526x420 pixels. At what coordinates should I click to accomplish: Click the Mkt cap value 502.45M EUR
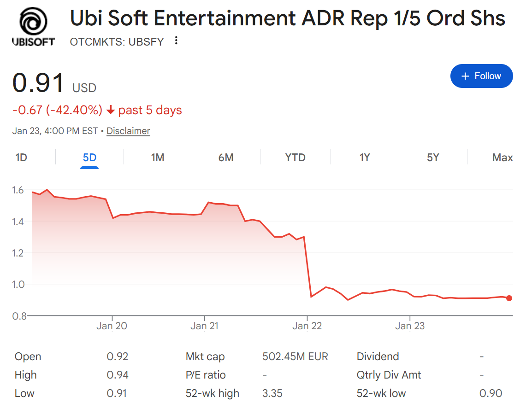(295, 356)
